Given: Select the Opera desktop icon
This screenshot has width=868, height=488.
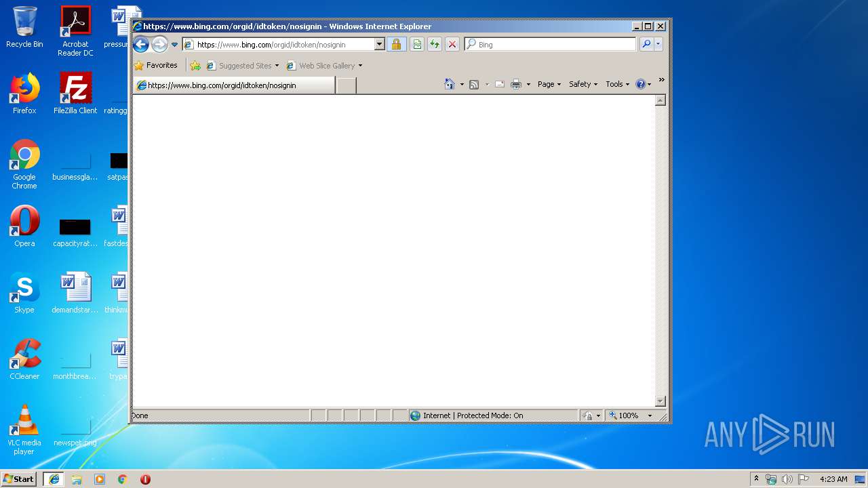Looking at the screenshot, I should tap(24, 226).
